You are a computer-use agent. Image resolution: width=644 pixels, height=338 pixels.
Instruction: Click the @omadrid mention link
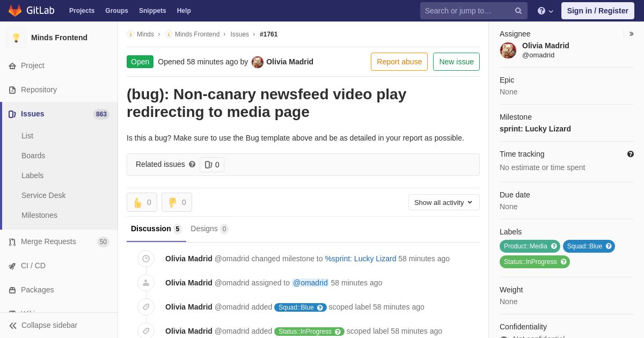pyautogui.click(x=310, y=283)
